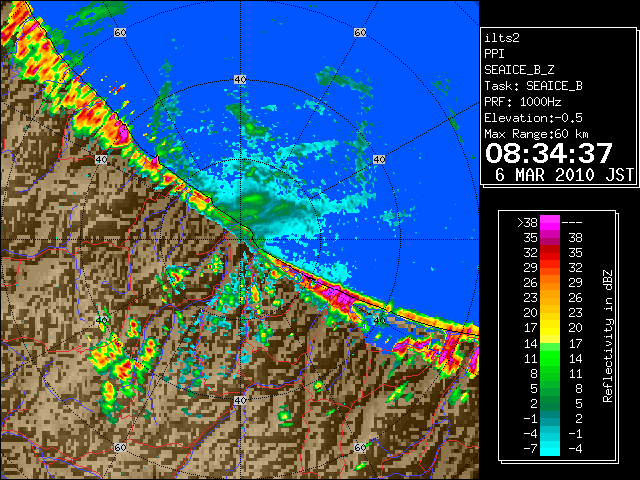
Task: Click the 60 range label in the northeast sea
Action: point(360,32)
